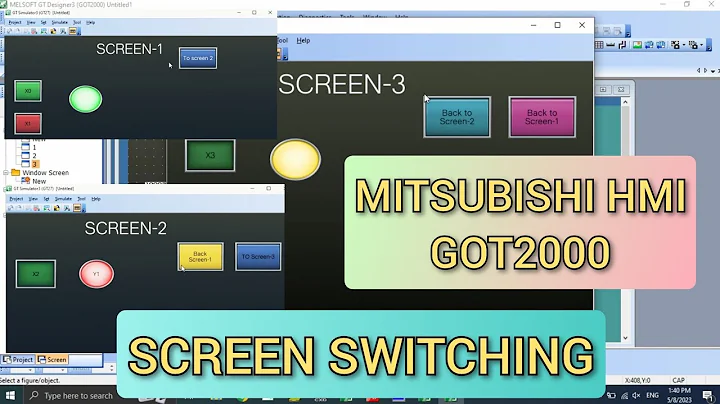The height and width of the screenshot is (404, 720).
Task: Open View menu in SCREEN-1 simulator window
Action: [x=31, y=22]
